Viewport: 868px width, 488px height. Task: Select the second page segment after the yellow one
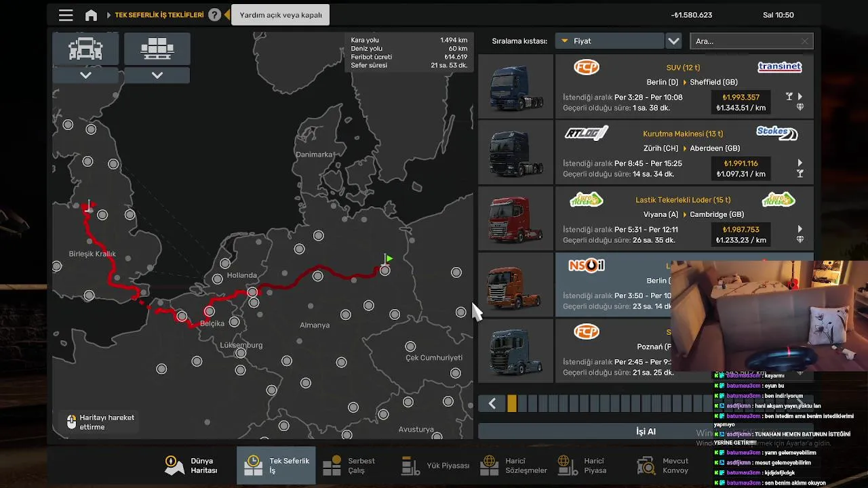coord(523,404)
